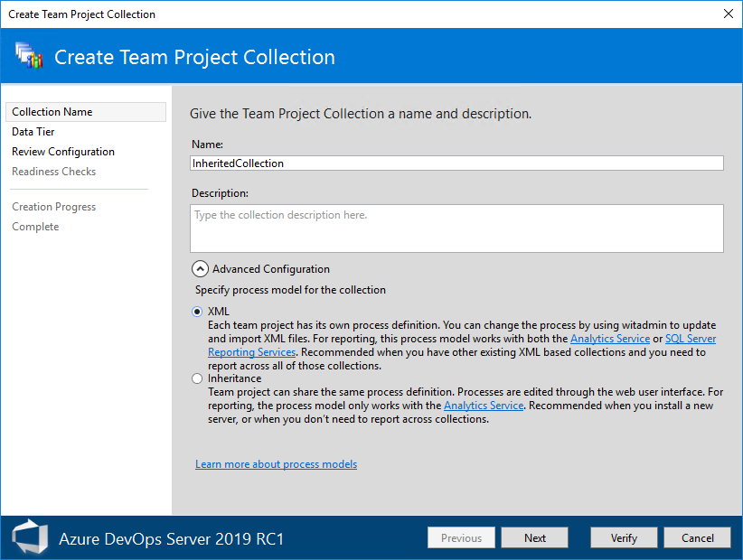Click the Name input field
This screenshot has height=560, width=743.
(456, 163)
